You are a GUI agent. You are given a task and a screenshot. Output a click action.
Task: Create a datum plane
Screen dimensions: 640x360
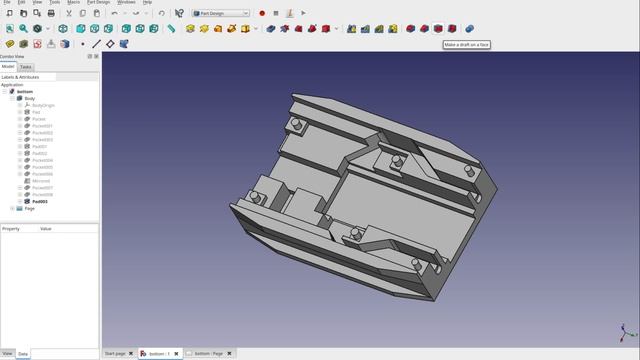pyautogui.click(x=110, y=44)
